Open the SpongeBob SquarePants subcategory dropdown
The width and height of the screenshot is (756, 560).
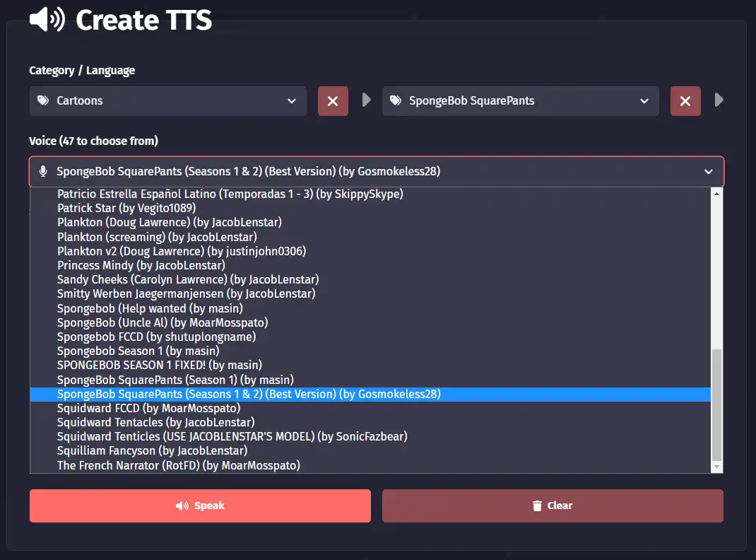point(520,101)
